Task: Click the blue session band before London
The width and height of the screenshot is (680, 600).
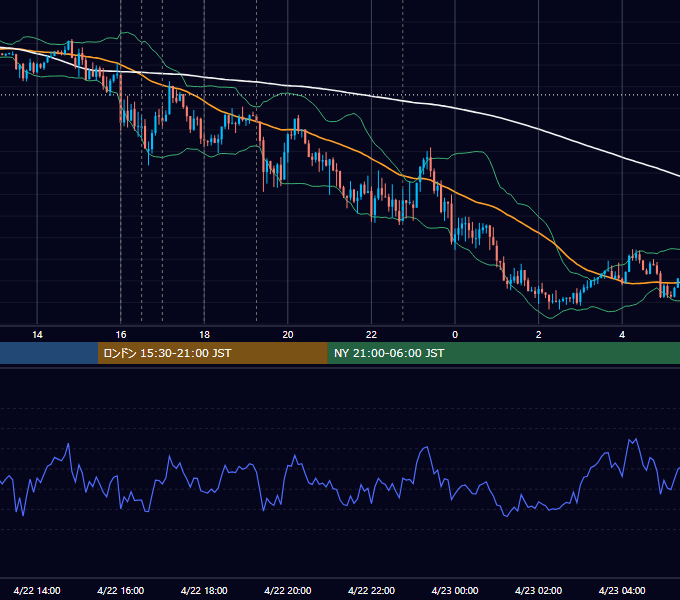Action: point(49,353)
